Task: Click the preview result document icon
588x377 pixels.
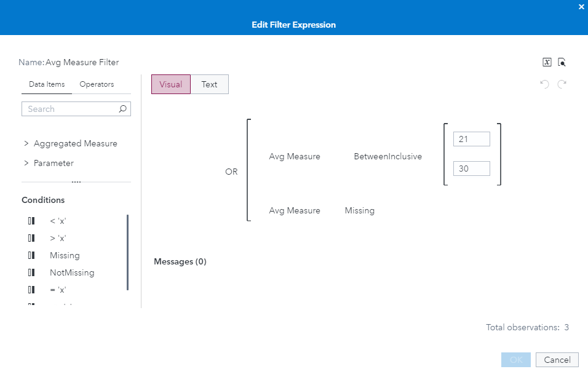Action: [x=562, y=62]
